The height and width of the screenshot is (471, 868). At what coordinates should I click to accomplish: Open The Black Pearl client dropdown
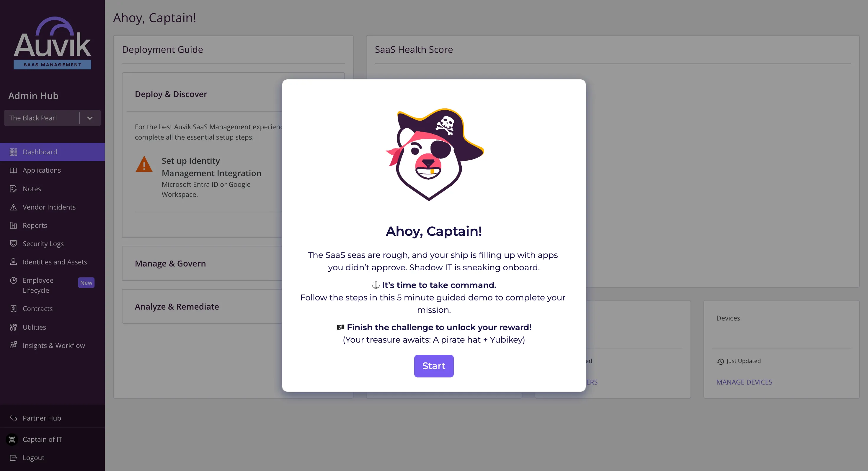[90, 118]
